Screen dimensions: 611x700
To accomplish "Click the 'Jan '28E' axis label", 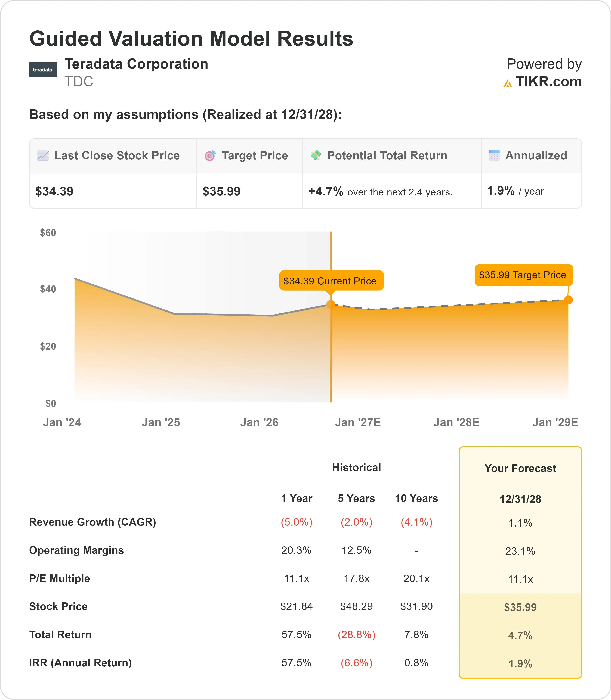I will pyautogui.click(x=456, y=423).
